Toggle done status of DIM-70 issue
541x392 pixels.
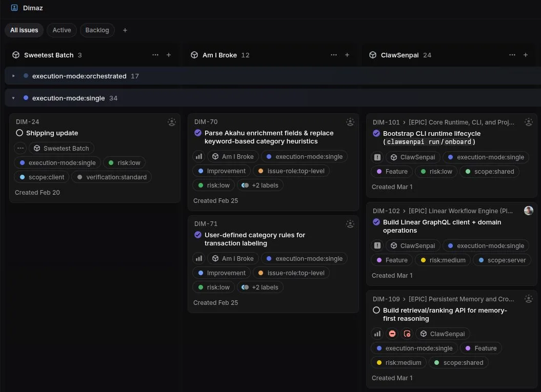pyautogui.click(x=198, y=133)
